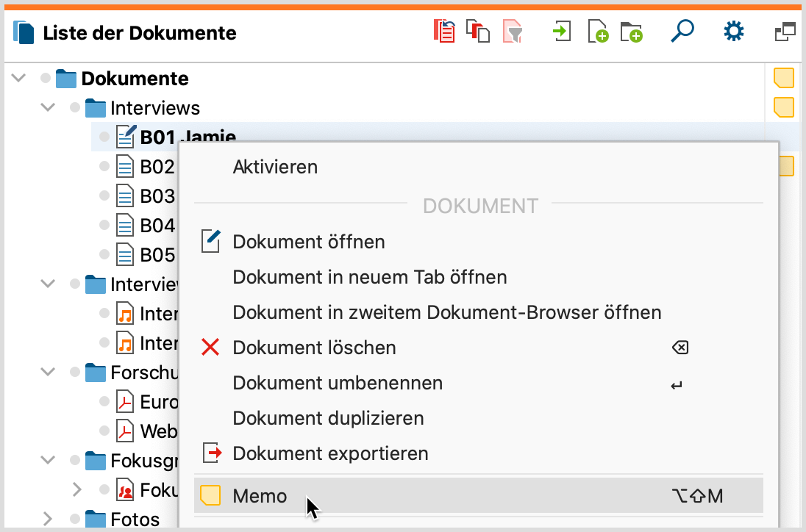Click the Dokumente root folder icon
The image size is (806, 532).
65,79
